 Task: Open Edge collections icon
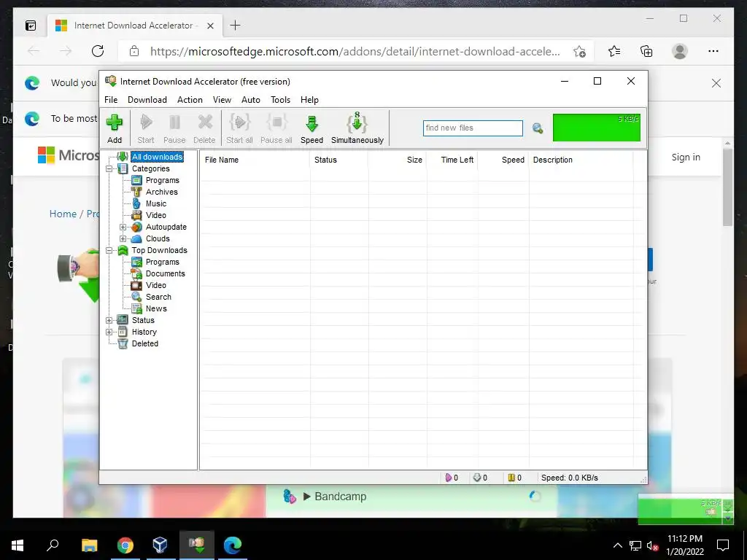tap(646, 51)
